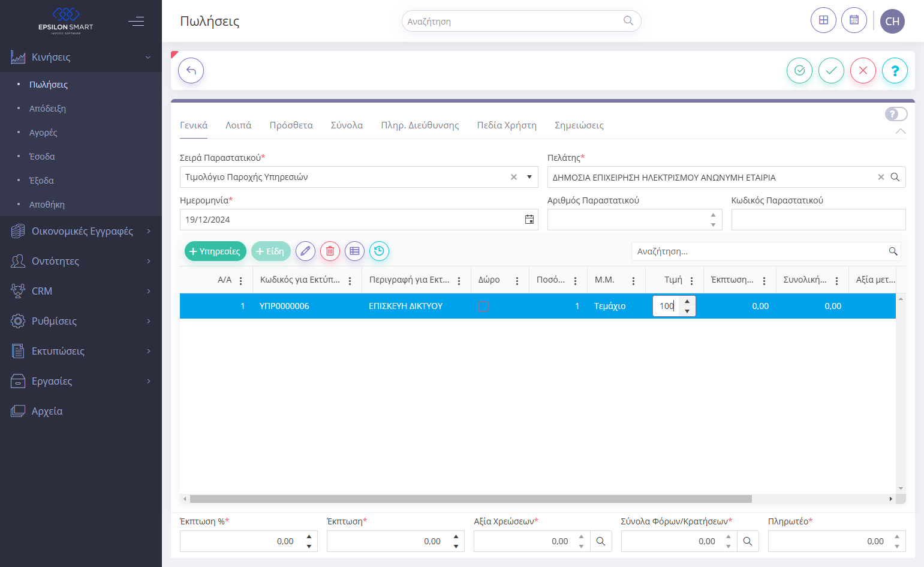This screenshot has width=924, height=567.
Task: Open the grid apps icon in header
Action: point(823,20)
